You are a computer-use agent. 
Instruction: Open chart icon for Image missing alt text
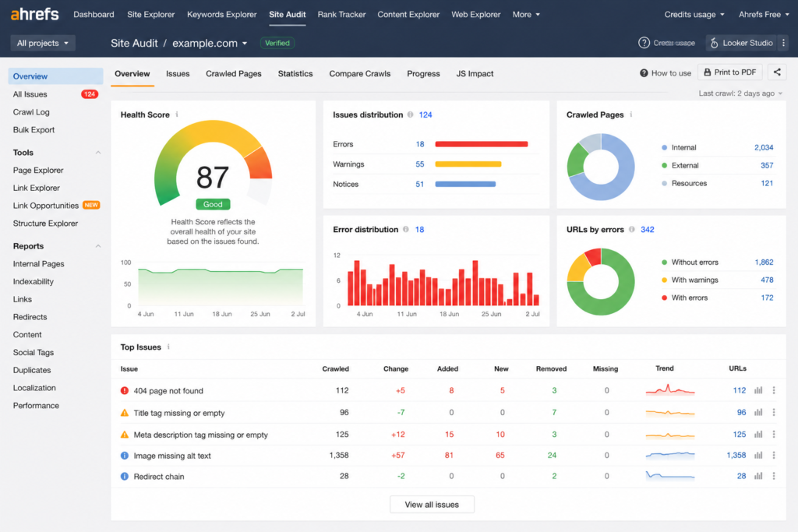coord(758,455)
